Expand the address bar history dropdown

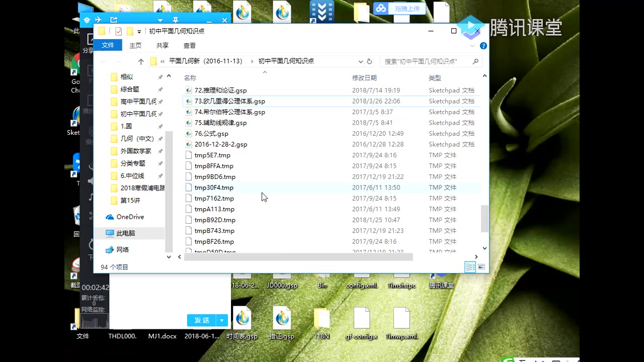[361, 61]
